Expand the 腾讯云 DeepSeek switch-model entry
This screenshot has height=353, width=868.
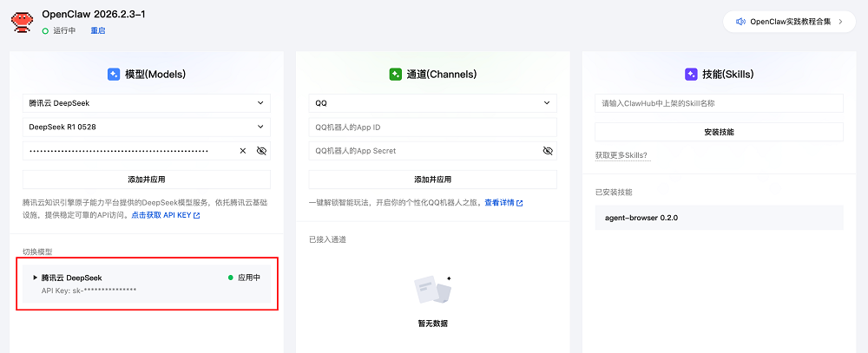[x=36, y=278]
